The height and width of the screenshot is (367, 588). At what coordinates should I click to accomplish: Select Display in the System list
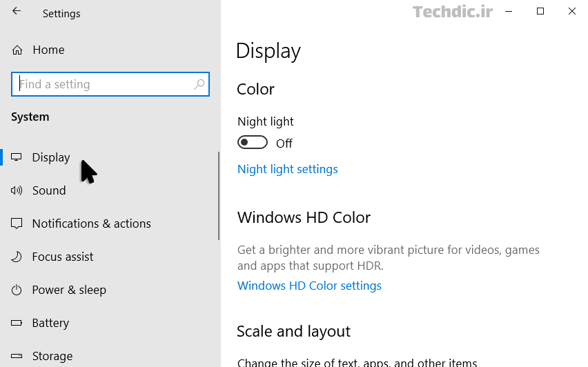[x=51, y=157]
